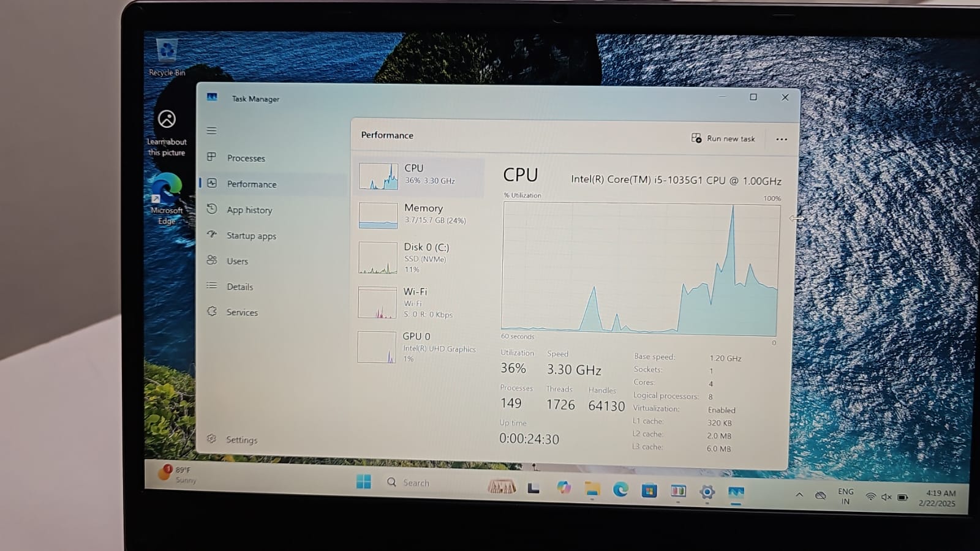
Task: Click the Run new task button
Action: [x=723, y=139]
